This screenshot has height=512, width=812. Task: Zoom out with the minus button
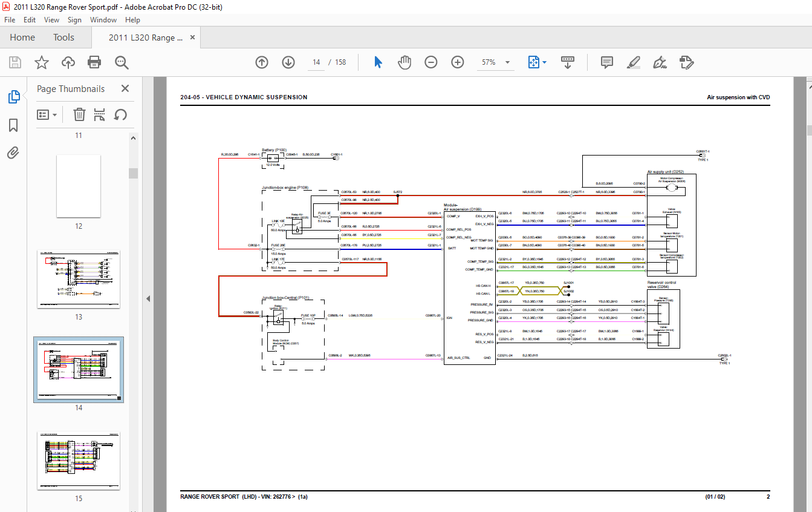[430, 62]
